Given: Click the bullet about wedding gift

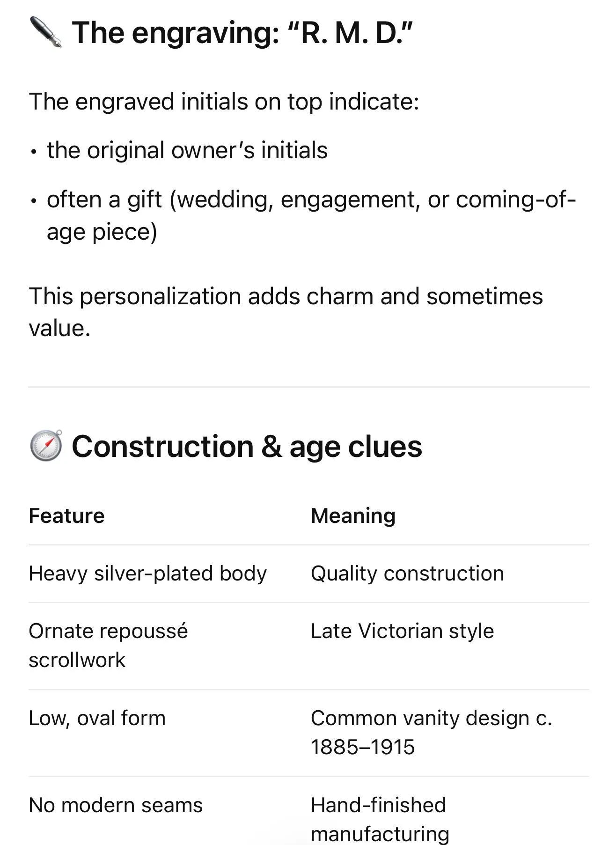Looking at the screenshot, I should 311,215.
